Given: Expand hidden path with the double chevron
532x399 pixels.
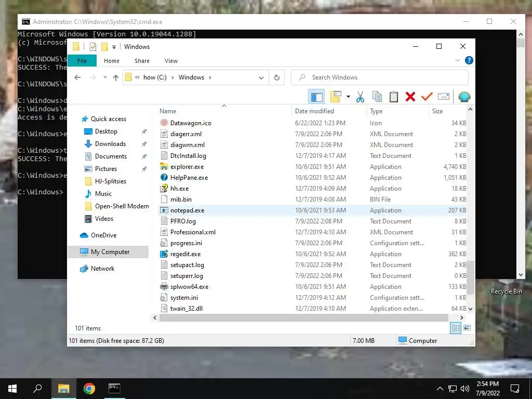Looking at the screenshot, I should (x=137, y=77).
